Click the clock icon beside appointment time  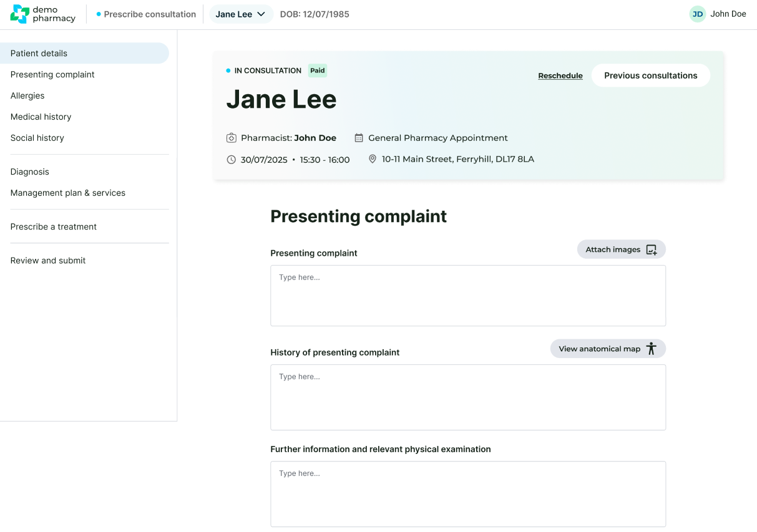click(x=232, y=160)
